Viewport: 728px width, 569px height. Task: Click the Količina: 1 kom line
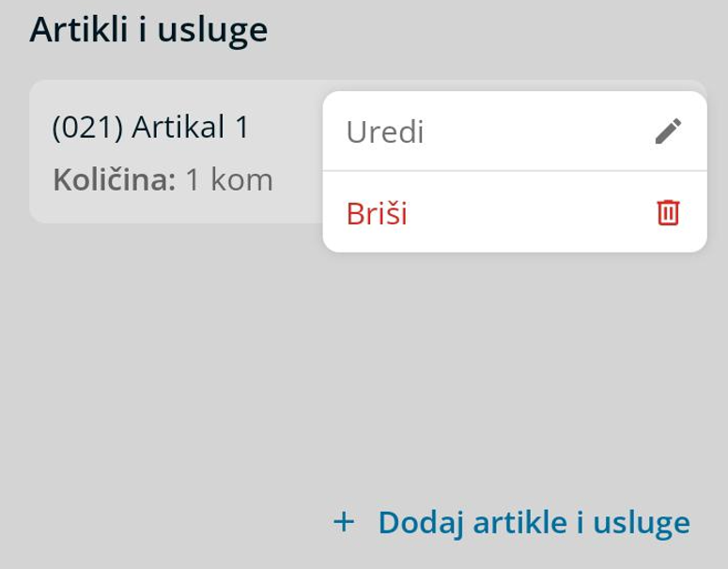[x=163, y=178]
